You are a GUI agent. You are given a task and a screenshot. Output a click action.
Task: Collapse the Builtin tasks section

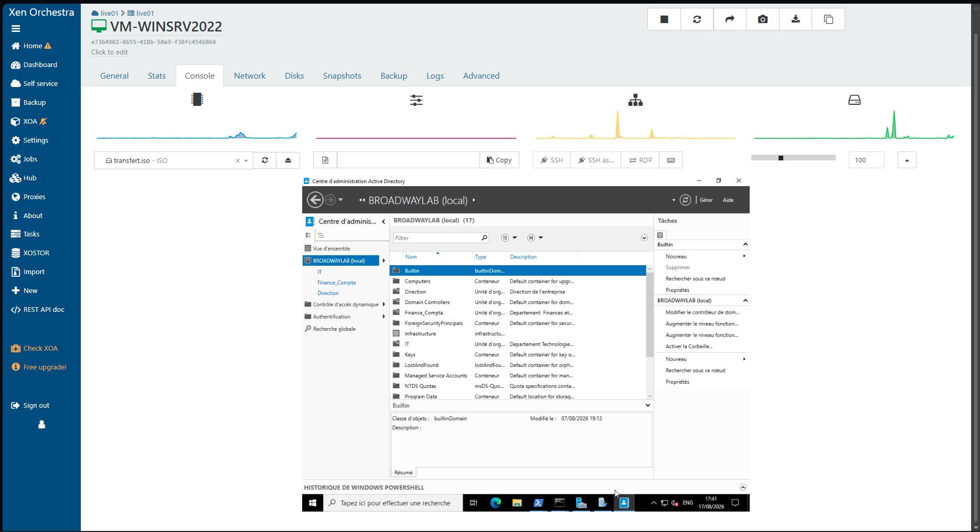point(745,244)
